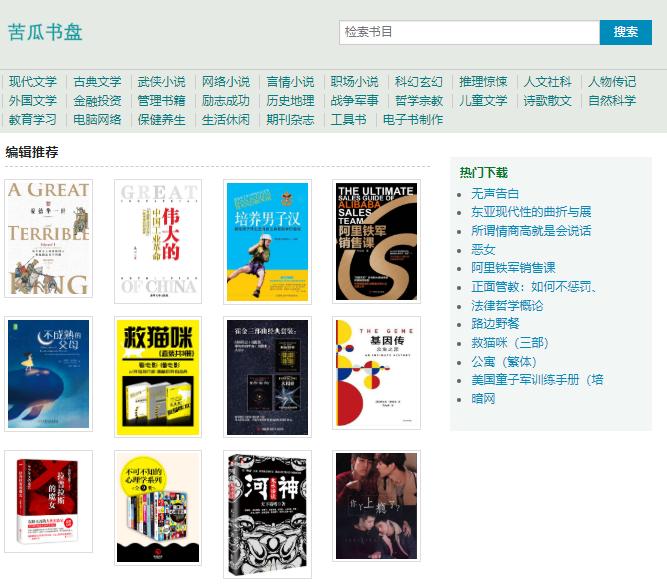Select the 历史地理 category
The image size is (667, 588).
(291, 101)
